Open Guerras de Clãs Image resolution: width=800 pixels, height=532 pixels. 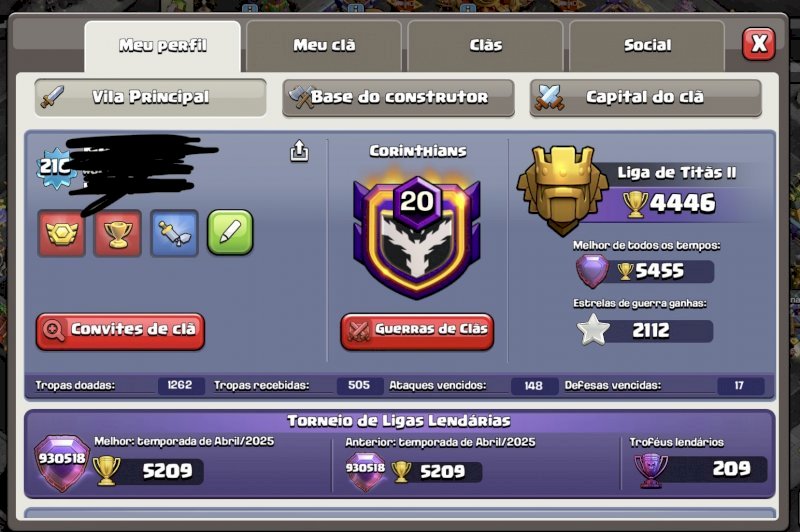click(417, 331)
